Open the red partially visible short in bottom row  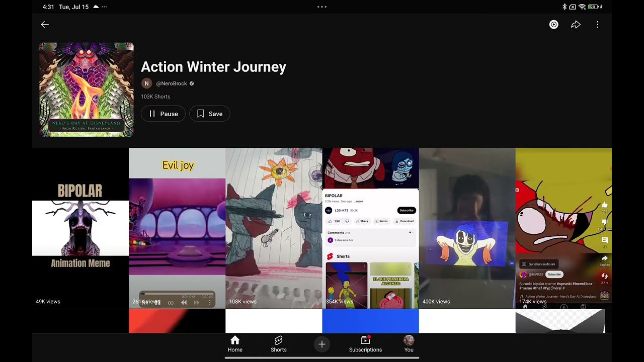[177, 321]
